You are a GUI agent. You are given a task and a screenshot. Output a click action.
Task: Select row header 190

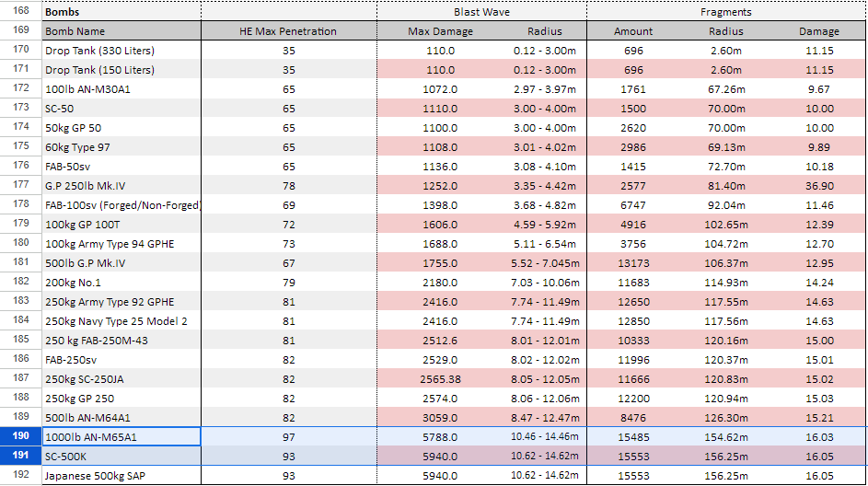pyautogui.click(x=20, y=437)
